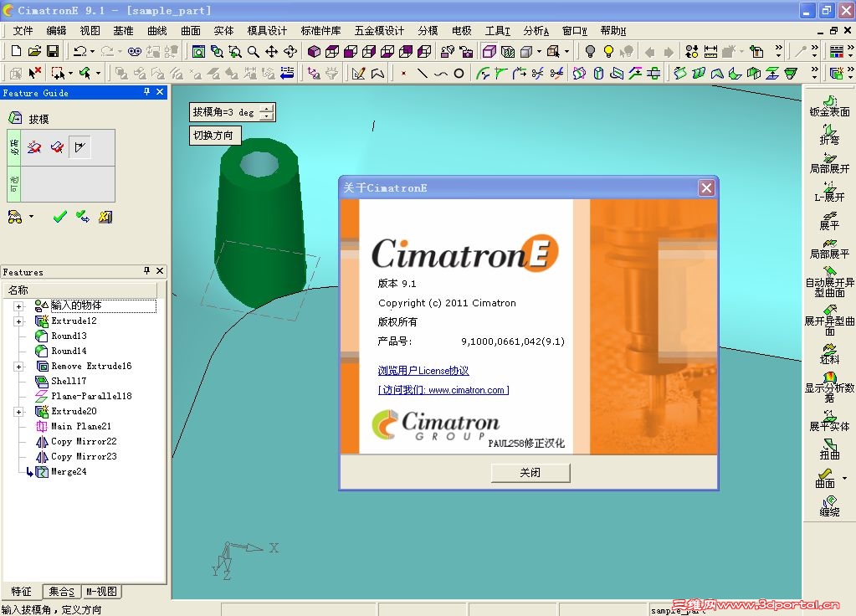Confirm draft with green checkmark
This screenshot has width=856, height=616.
[60, 217]
